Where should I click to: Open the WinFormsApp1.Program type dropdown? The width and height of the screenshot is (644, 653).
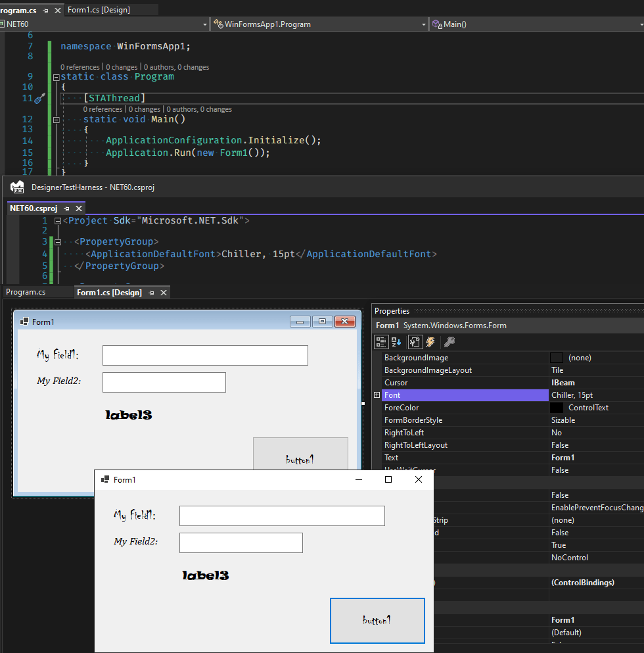[x=423, y=24]
